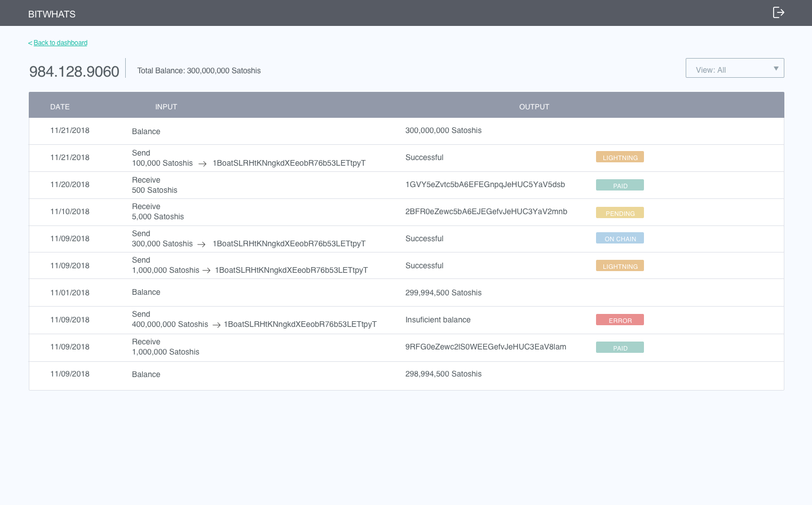Click PAID badge on 1,000,000 Satoshis receive
This screenshot has height=505, width=812.
620,348
